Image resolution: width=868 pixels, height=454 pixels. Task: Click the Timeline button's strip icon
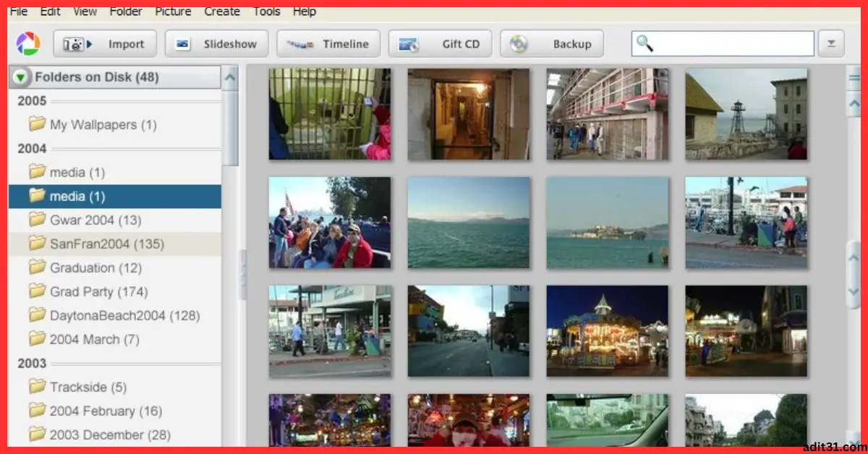pos(299,44)
